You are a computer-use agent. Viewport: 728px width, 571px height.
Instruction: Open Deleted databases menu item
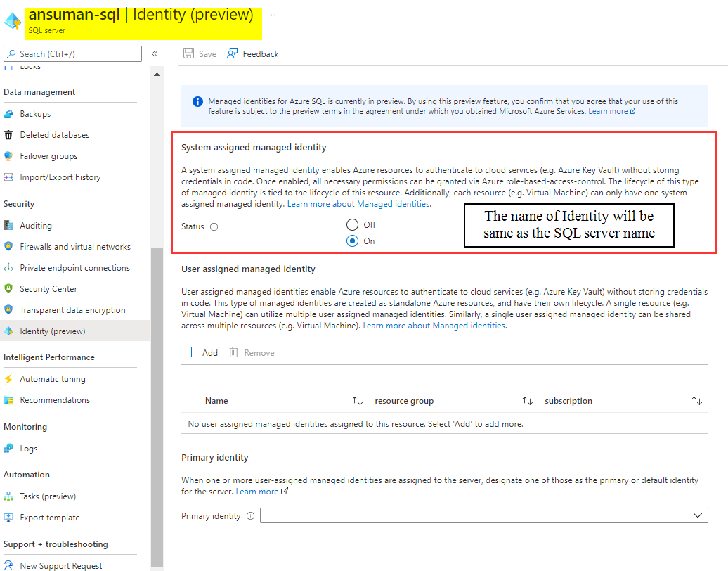coord(54,135)
